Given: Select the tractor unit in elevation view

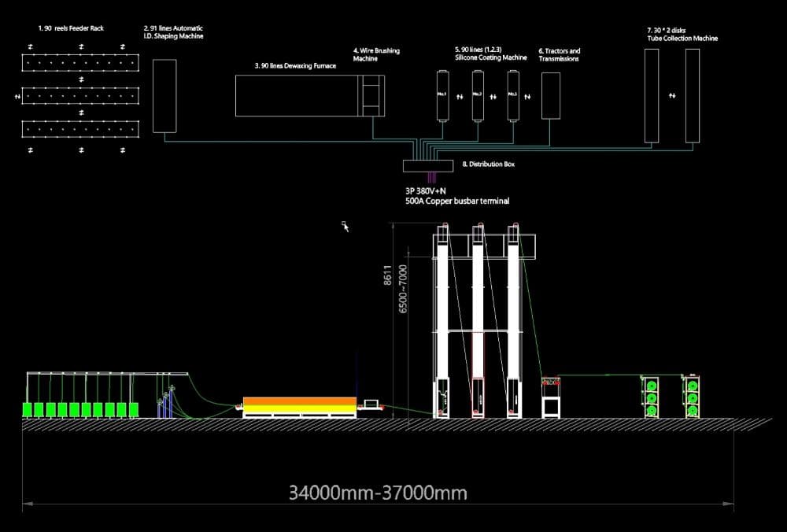Looking at the screenshot, I should pyautogui.click(x=550, y=397).
